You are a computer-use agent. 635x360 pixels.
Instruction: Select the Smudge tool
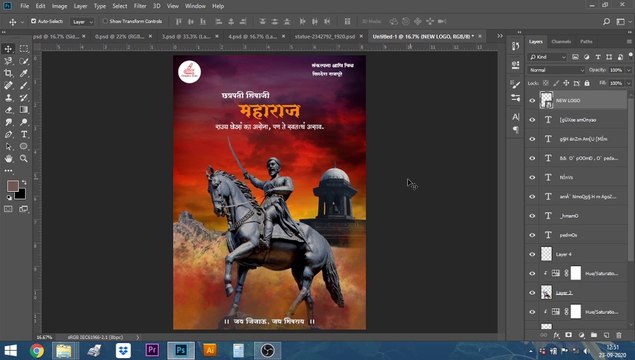click(8, 122)
